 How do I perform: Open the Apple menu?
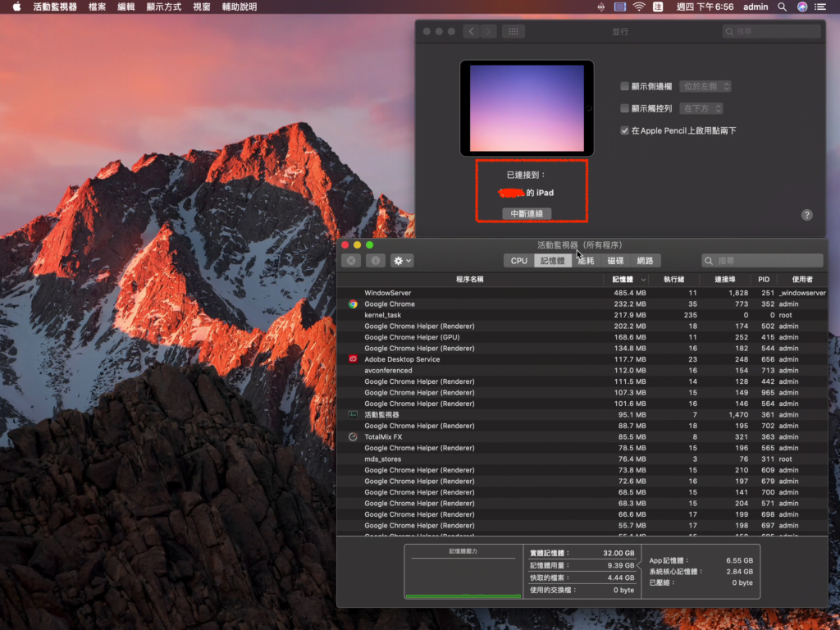16,7
